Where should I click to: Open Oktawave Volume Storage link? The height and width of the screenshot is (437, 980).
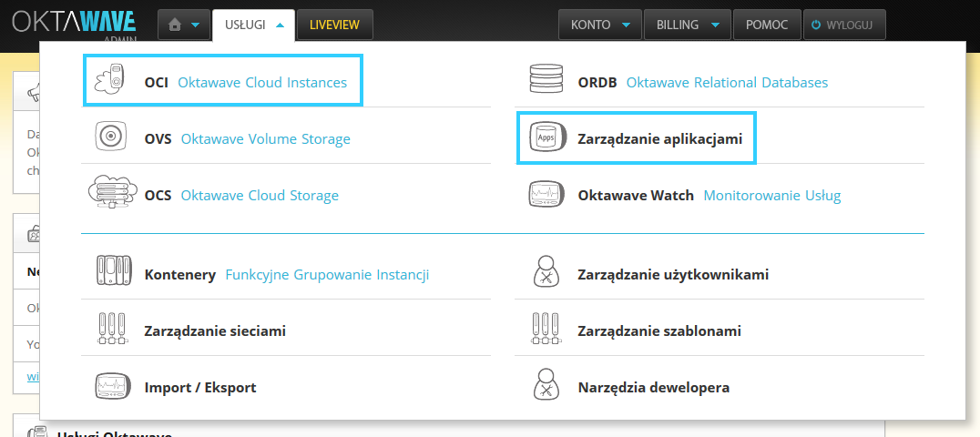pyautogui.click(x=266, y=138)
